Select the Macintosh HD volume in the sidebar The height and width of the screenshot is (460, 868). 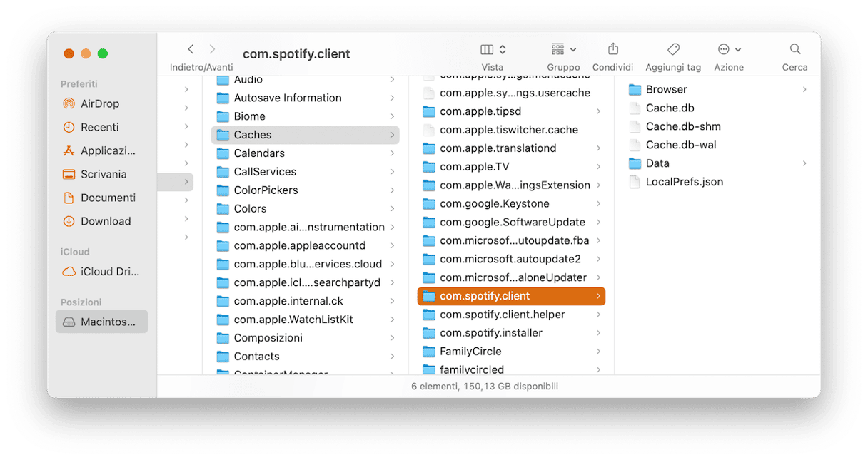[x=101, y=322]
